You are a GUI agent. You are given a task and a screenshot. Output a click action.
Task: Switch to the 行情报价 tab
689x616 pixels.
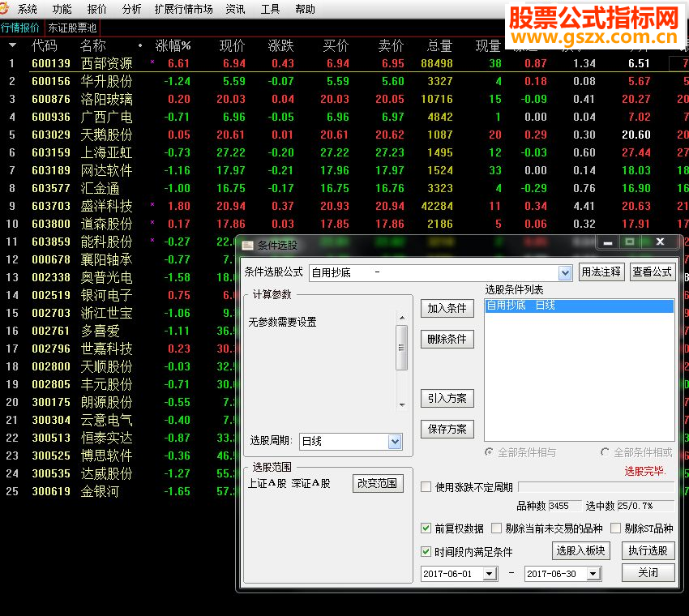[x=20, y=28]
